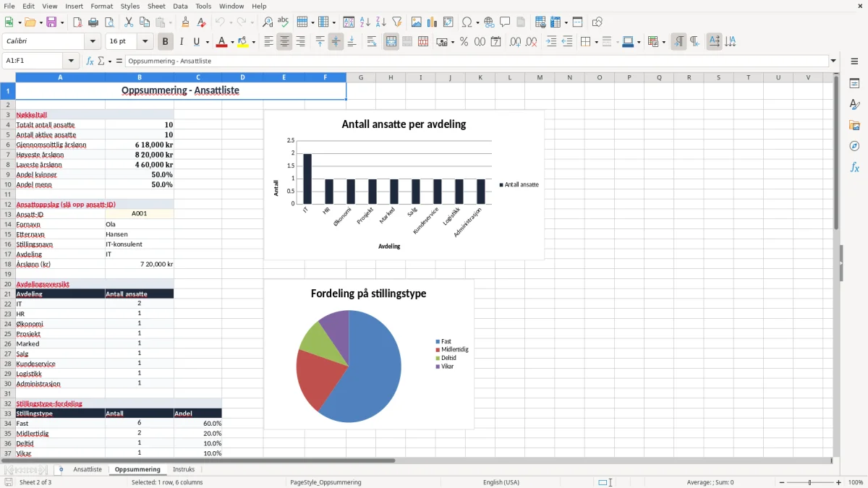
Task: Switch to Ansattliste sheet tab
Action: click(x=88, y=469)
